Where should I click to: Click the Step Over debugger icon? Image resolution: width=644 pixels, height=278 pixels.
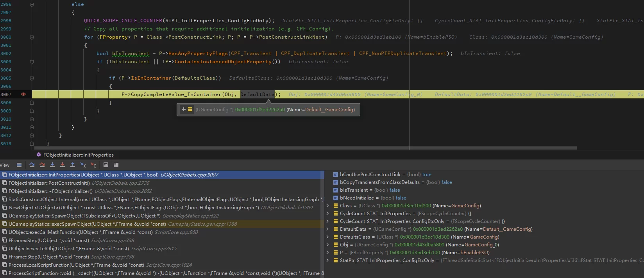point(32,165)
